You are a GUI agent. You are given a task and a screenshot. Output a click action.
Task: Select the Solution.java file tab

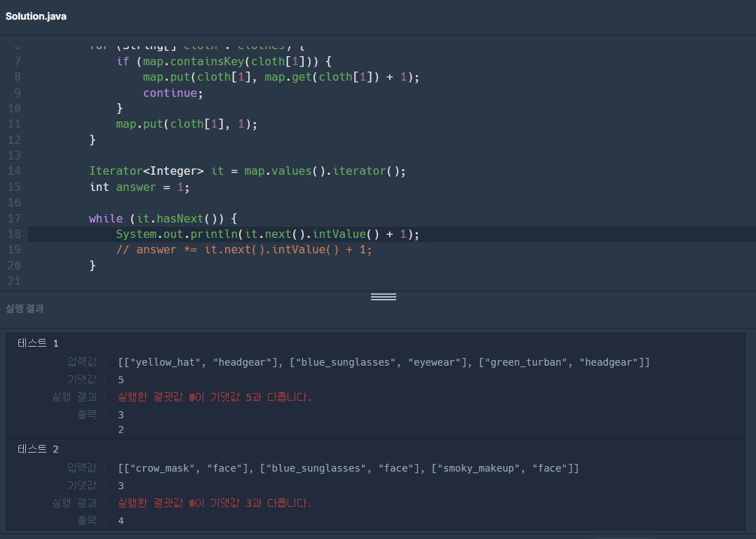tap(36, 16)
